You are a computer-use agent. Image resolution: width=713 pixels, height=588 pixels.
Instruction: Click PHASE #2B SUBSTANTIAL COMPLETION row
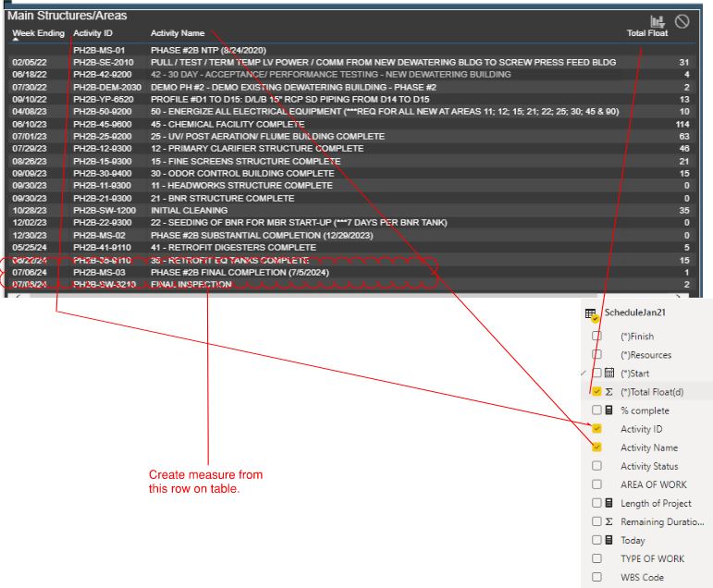(262, 236)
